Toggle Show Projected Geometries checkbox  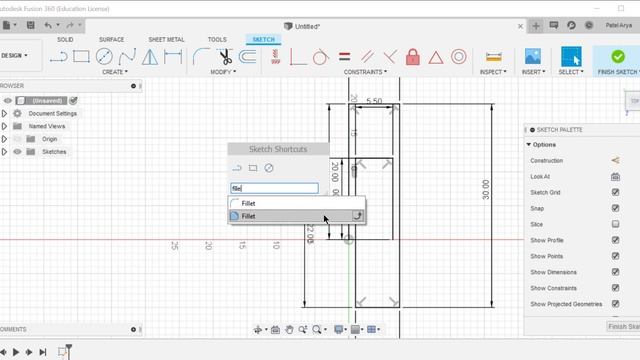click(616, 304)
